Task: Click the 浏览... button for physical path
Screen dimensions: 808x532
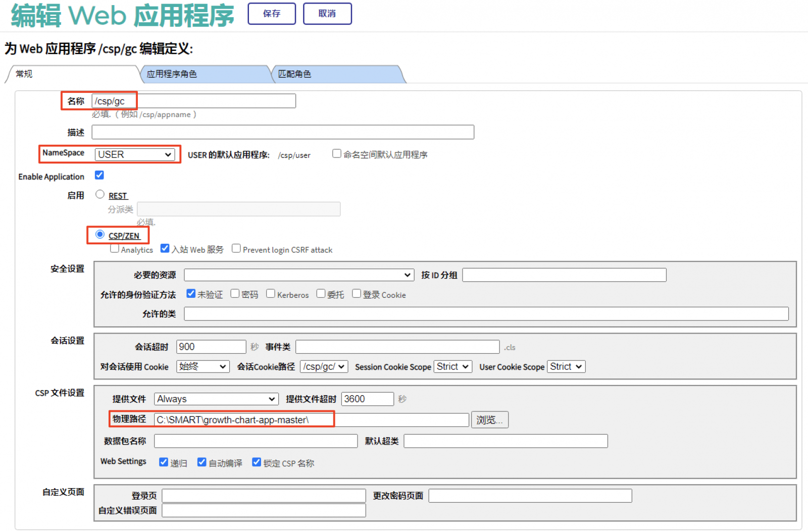Action: (489, 420)
